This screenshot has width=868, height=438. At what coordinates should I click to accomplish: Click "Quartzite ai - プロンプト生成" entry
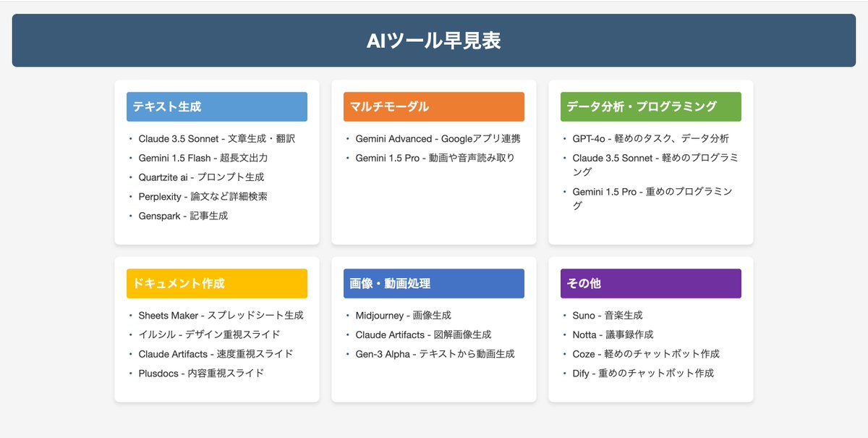pyautogui.click(x=201, y=177)
